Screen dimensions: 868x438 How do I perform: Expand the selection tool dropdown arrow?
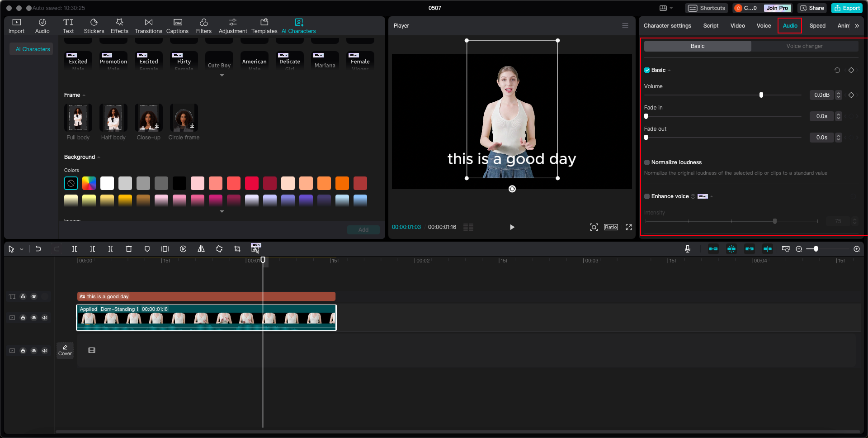[x=21, y=249]
